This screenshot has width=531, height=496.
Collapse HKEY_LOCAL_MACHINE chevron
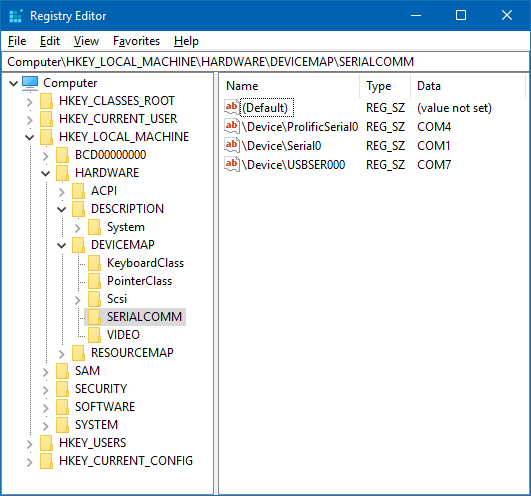(30, 137)
